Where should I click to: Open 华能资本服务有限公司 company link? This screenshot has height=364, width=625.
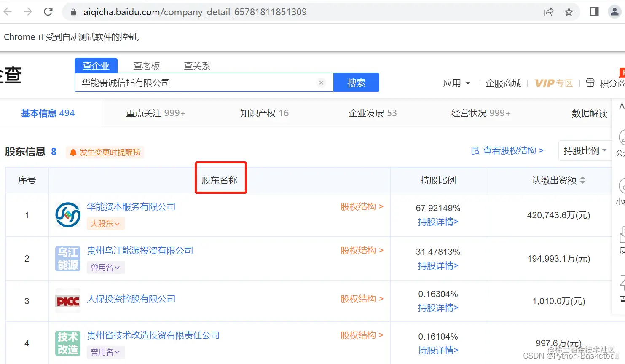click(131, 207)
